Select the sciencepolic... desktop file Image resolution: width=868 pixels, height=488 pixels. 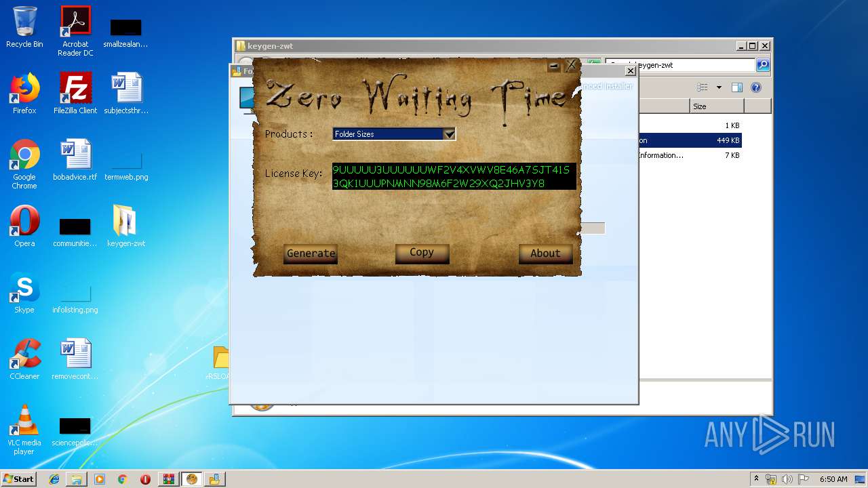[75, 430]
